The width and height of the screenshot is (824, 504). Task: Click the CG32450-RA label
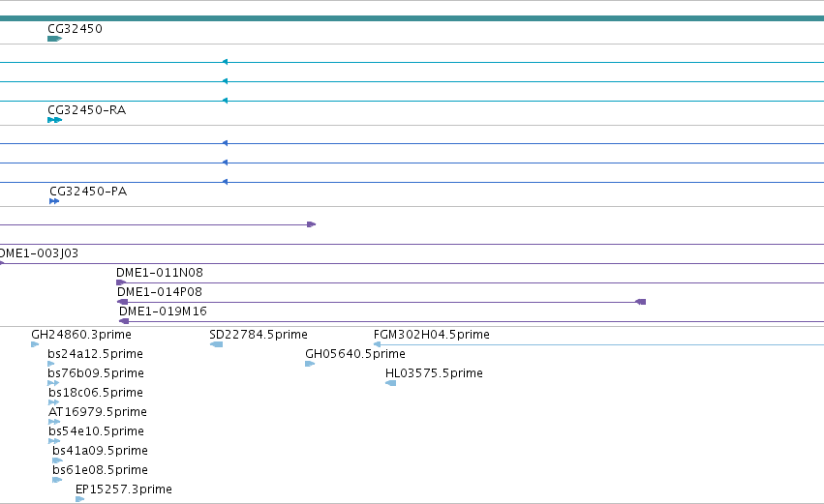[x=87, y=110]
